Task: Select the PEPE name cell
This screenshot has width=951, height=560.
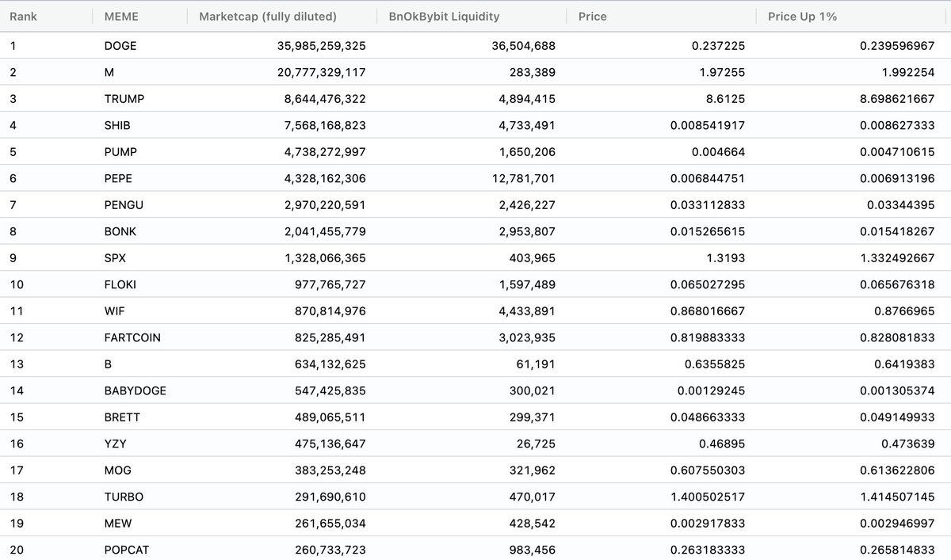Action: tap(120, 178)
